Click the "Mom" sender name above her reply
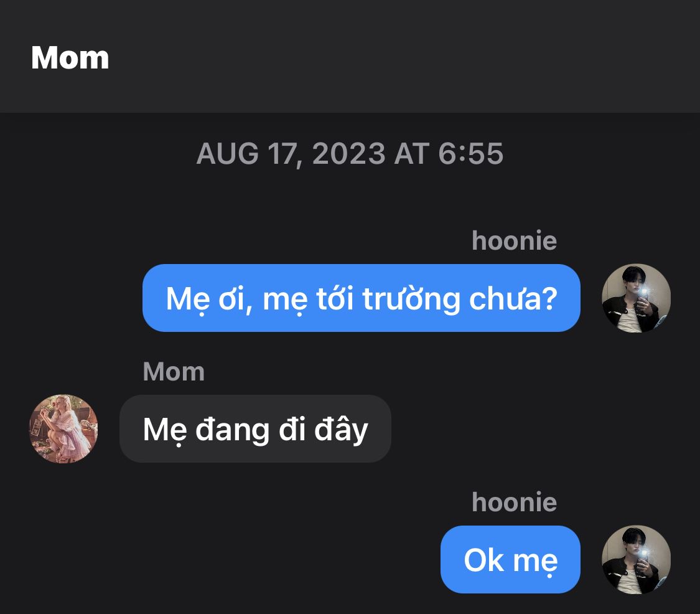Viewport: 700px width, 614px height. [x=174, y=372]
